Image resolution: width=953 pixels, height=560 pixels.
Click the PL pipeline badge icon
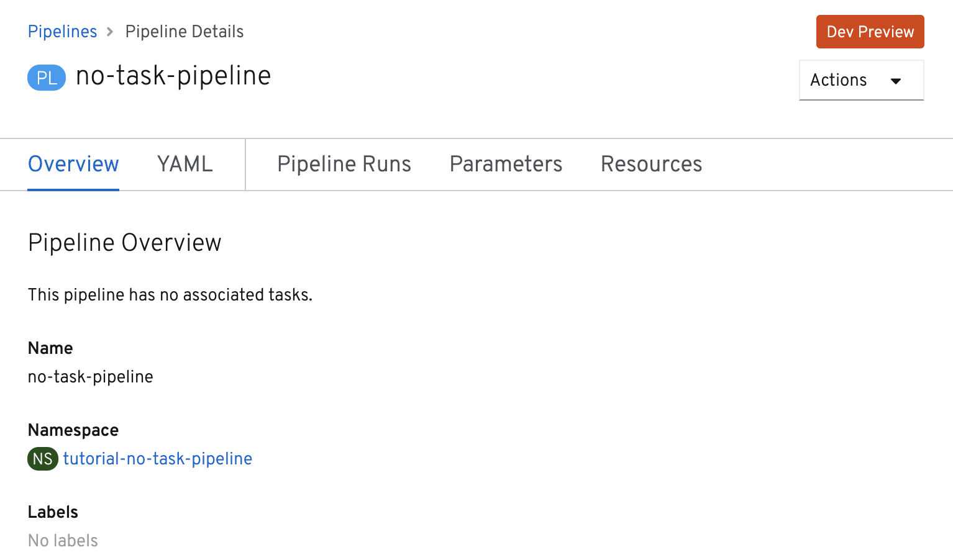pyautogui.click(x=47, y=78)
